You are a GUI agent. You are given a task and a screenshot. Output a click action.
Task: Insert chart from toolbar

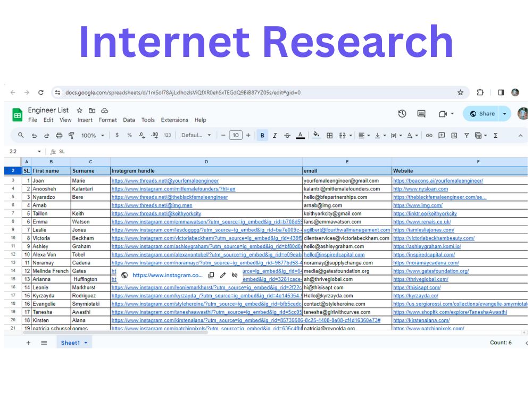454,135
